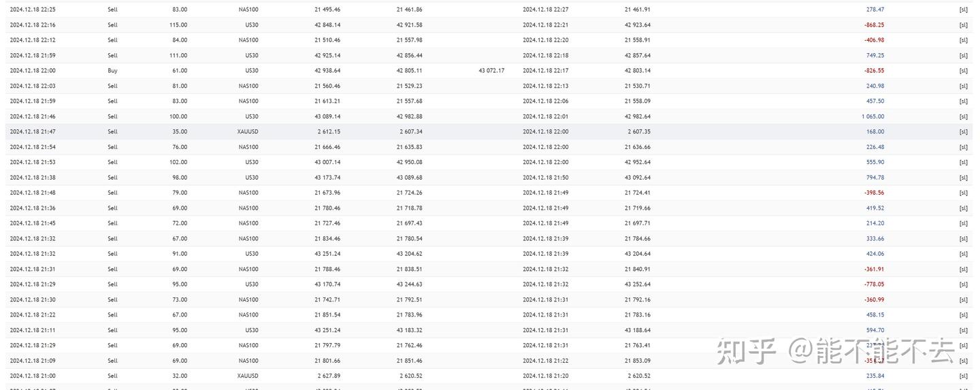This screenshot has width=980, height=390.
Task: Click the 102.00 volume cell
Action: (x=178, y=162)
